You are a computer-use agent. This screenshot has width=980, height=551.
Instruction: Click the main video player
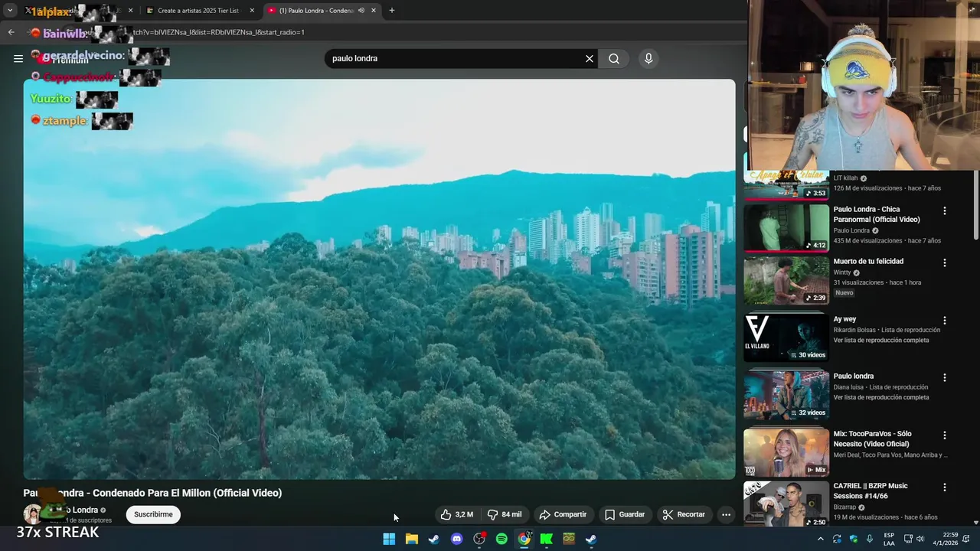(379, 279)
